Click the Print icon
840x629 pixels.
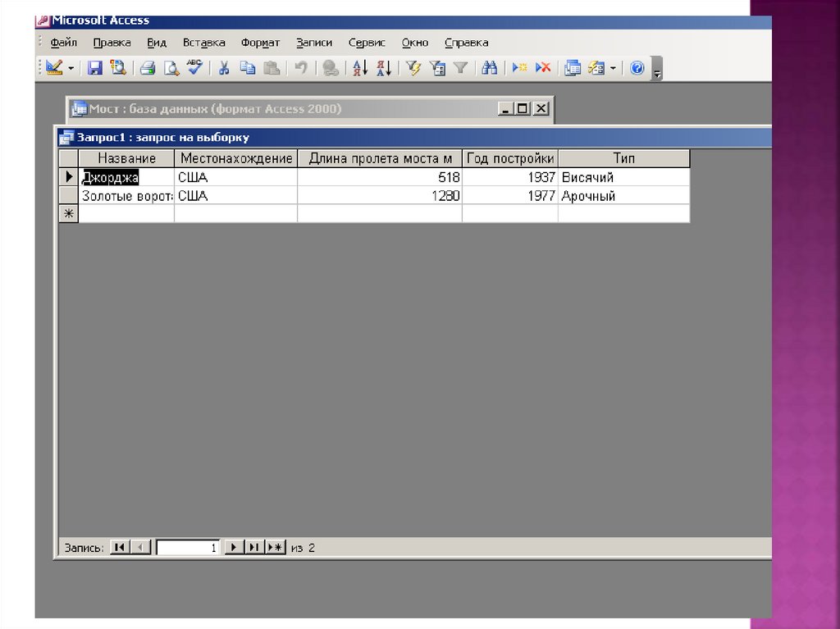tap(147, 68)
